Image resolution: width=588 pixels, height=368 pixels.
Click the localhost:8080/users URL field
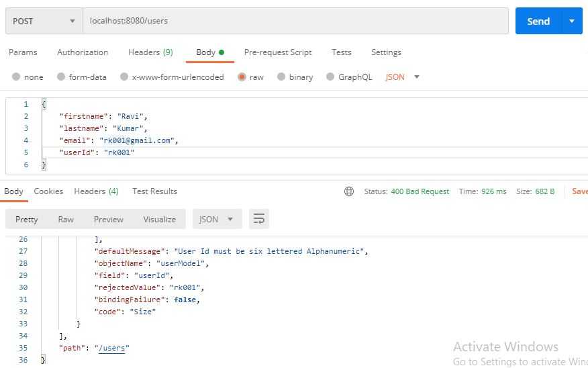295,21
